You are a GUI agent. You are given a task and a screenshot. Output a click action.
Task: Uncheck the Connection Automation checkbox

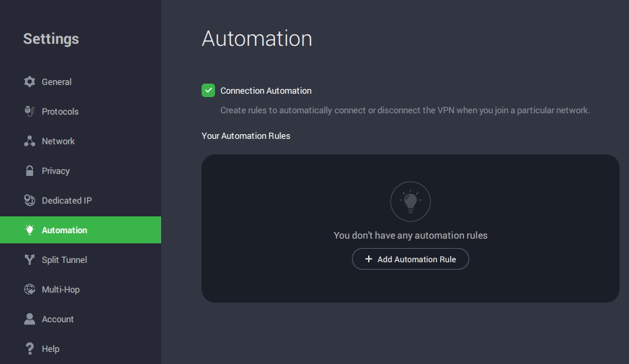click(208, 90)
